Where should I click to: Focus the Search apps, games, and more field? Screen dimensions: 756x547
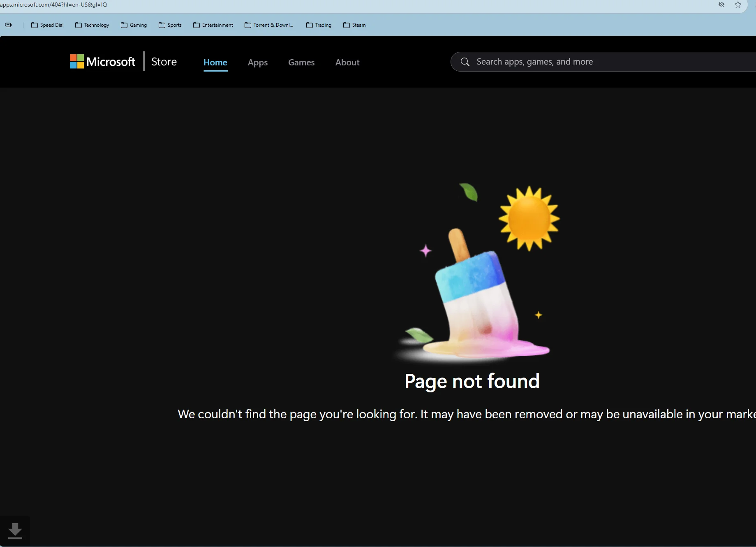603,62
